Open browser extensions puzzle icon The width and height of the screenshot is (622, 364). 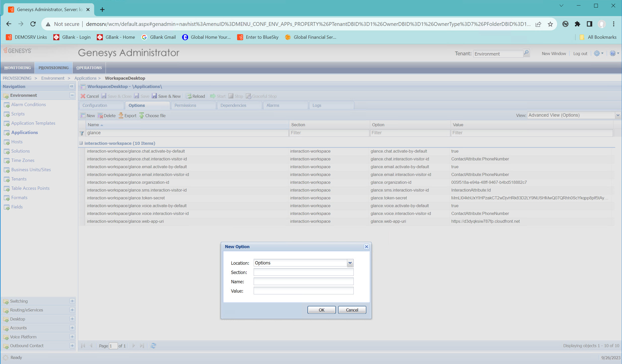tap(577, 24)
